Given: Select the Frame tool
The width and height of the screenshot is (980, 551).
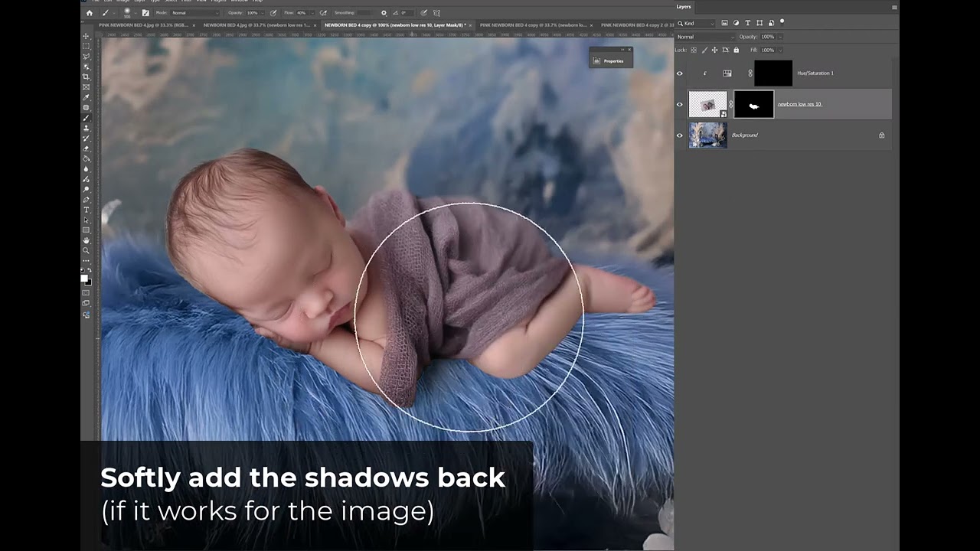Looking at the screenshot, I should pyautogui.click(x=86, y=87).
